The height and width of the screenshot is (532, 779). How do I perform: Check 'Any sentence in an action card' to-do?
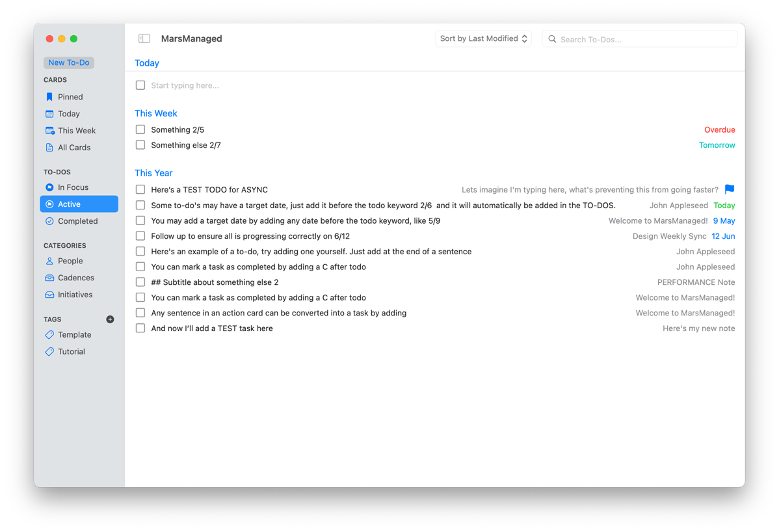pyautogui.click(x=140, y=313)
